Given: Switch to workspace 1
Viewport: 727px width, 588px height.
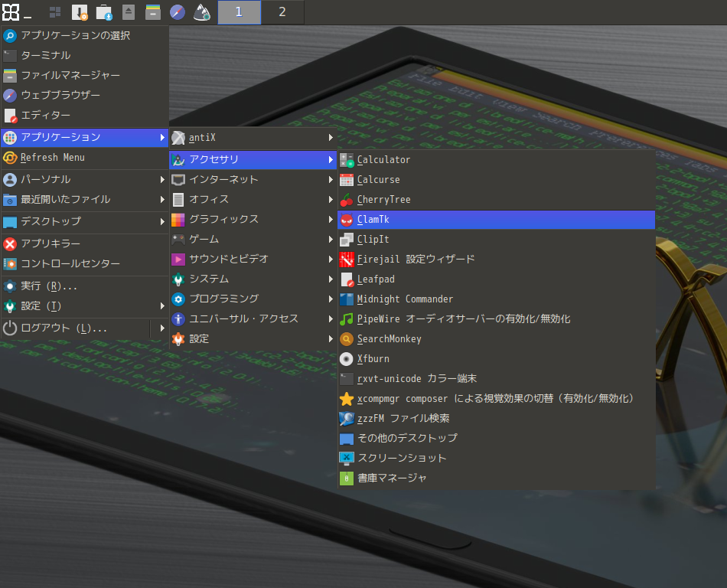Looking at the screenshot, I should tap(240, 12).
